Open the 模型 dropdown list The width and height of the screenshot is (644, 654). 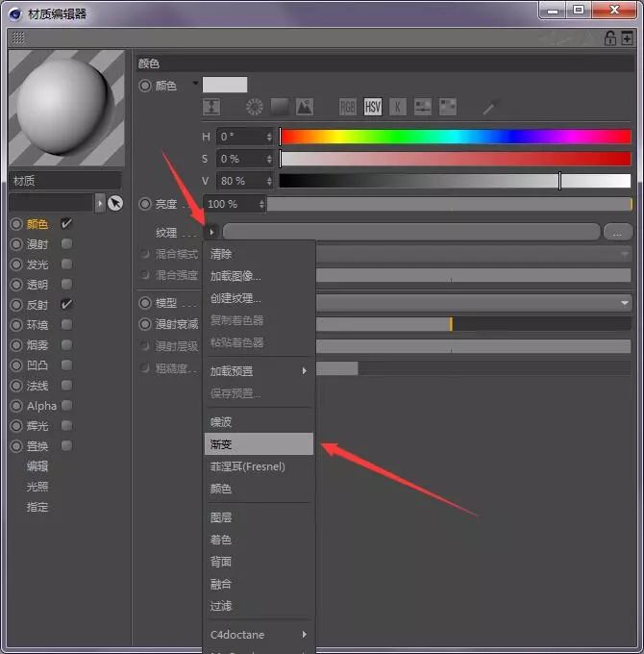tap(474, 303)
